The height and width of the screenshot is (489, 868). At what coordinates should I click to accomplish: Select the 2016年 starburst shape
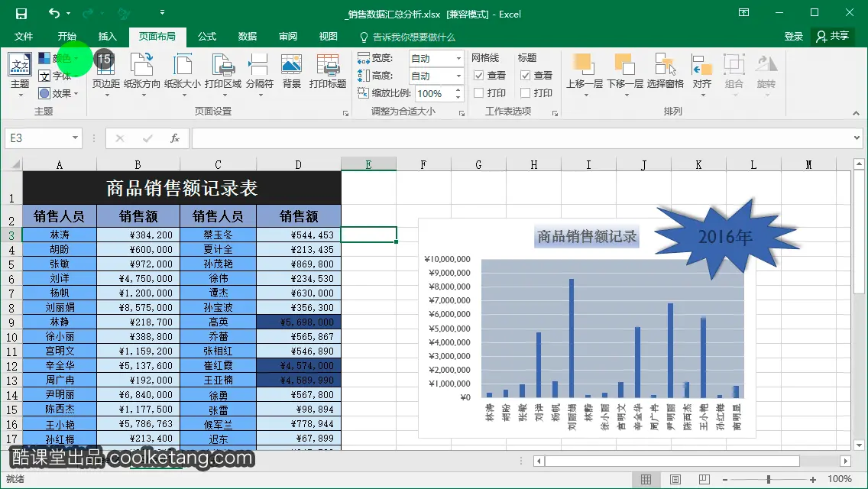pos(725,237)
